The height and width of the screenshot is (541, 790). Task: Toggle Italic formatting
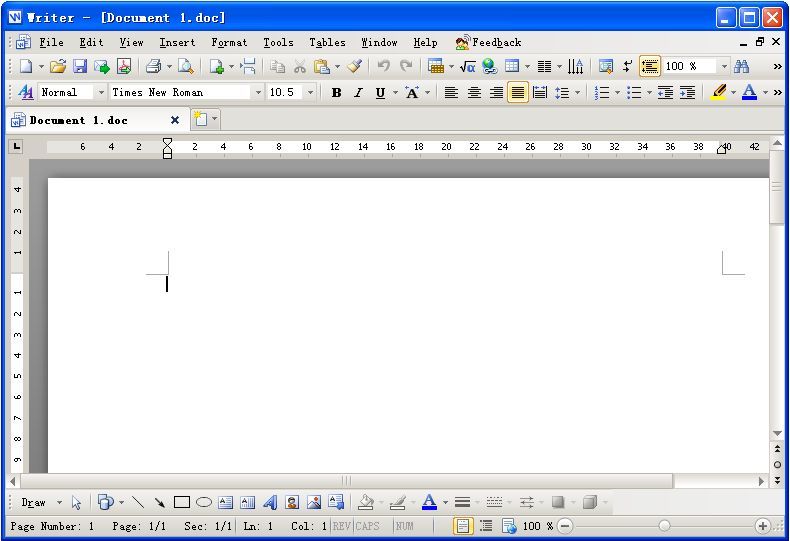[358, 92]
